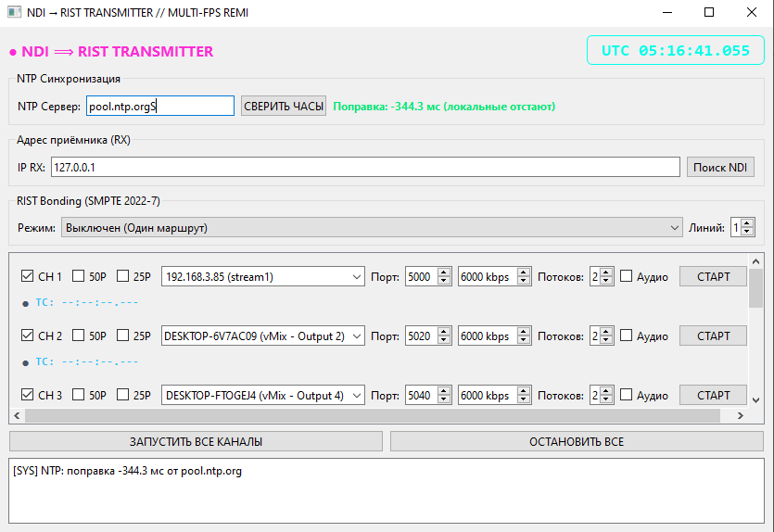Click ЗАПУСТИТЬ ВСЕ КАНАЛЫ button

click(x=196, y=442)
